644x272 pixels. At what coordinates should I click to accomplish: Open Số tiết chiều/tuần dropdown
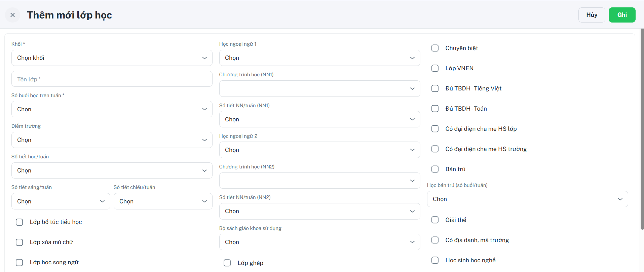[163, 201]
